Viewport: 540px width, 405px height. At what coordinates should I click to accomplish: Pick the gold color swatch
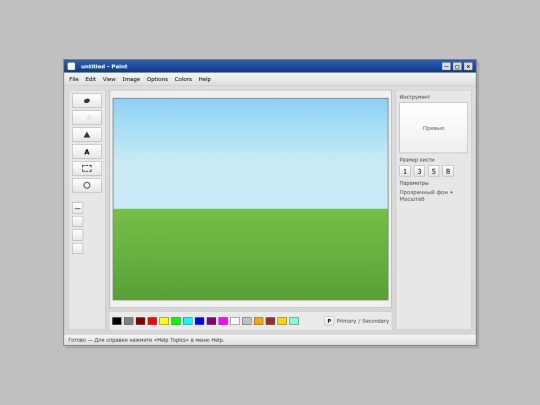click(x=282, y=321)
